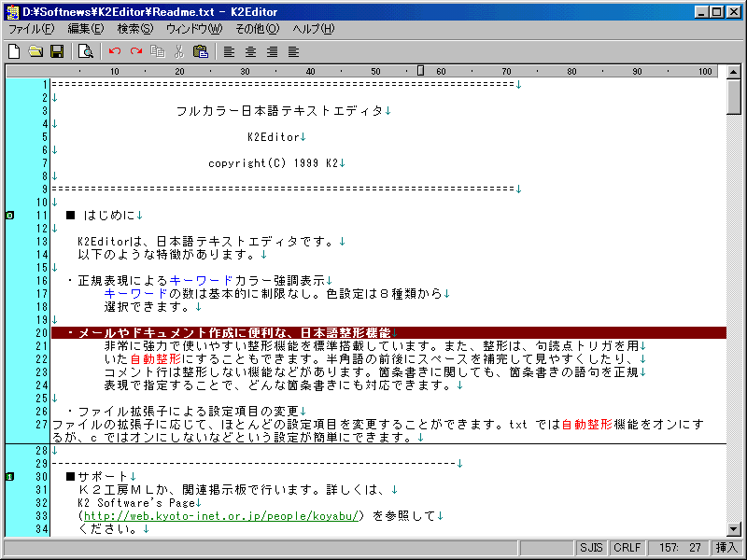
Task: Open the 検索(S) menu
Action: pos(135,29)
